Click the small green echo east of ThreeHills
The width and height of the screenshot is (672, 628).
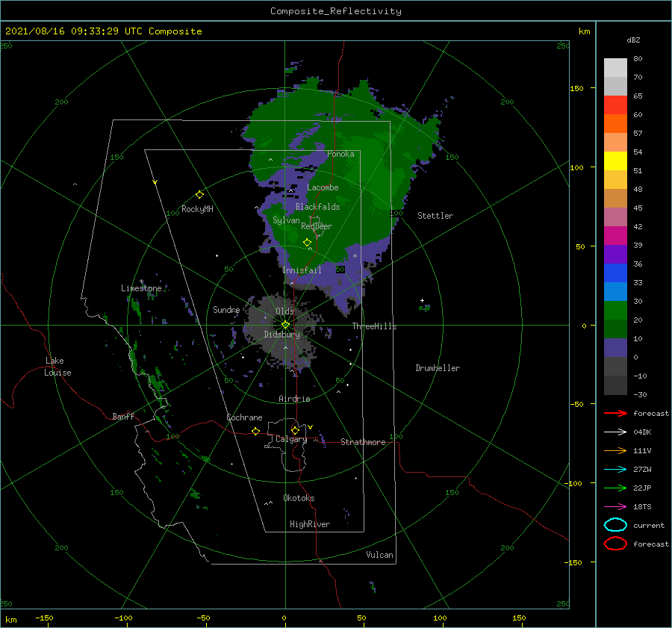pyautogui.click(x=424, y=308)
